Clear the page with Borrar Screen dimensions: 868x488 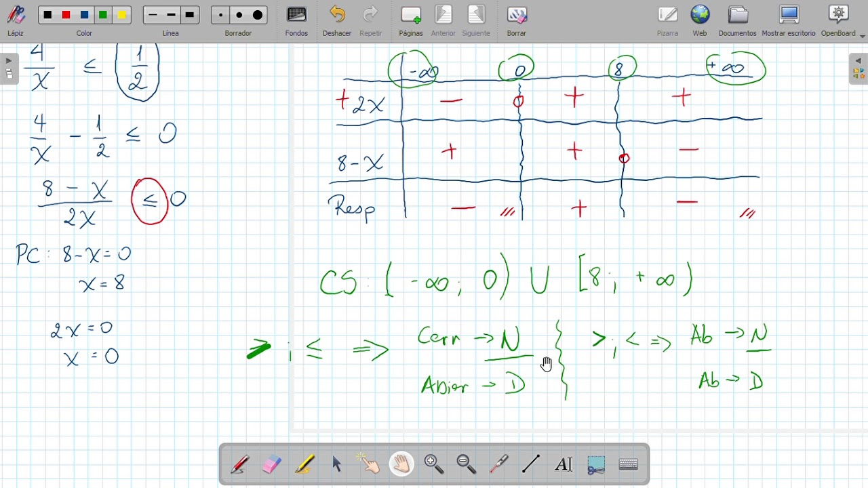tap(517, 20)
